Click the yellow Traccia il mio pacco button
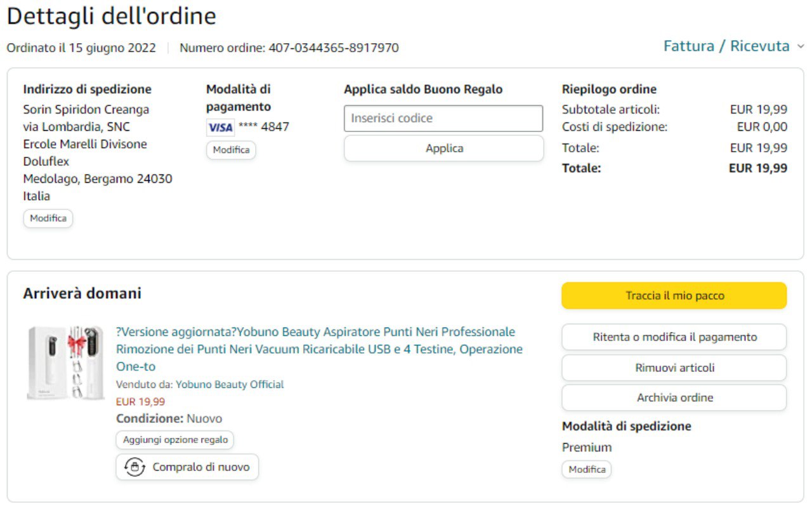The height and width of the screenshot is (518, 812). coord(674,296)
